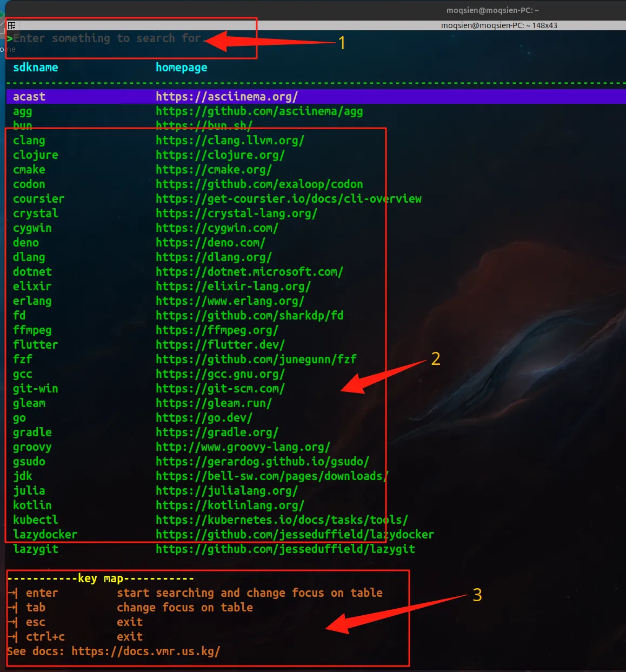Select the 'erlang' sdk name
Image resolution: width=626 pixels, height=672 pixels.
click(x=32, y=301)
